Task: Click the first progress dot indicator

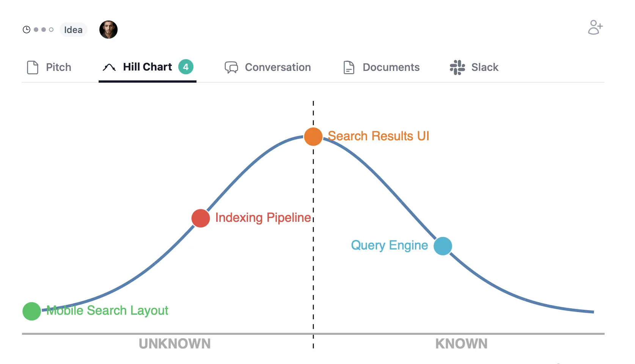Action: (x=36, y=29)
